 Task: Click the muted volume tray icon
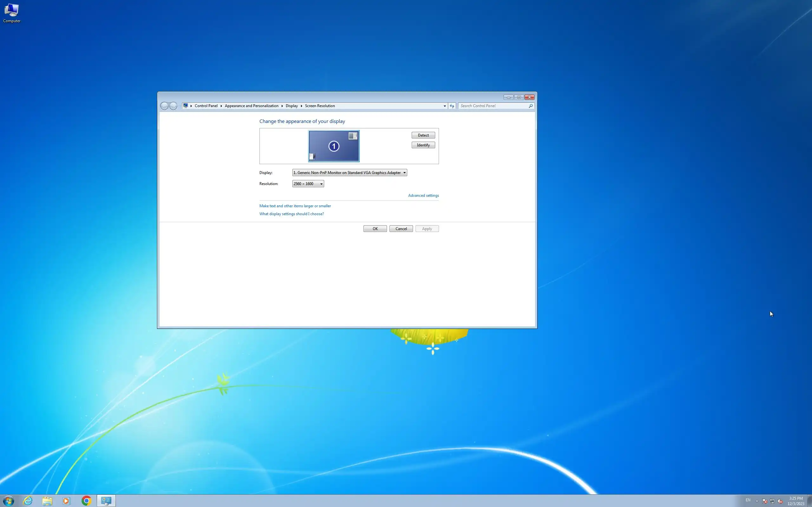coord(780,501)
